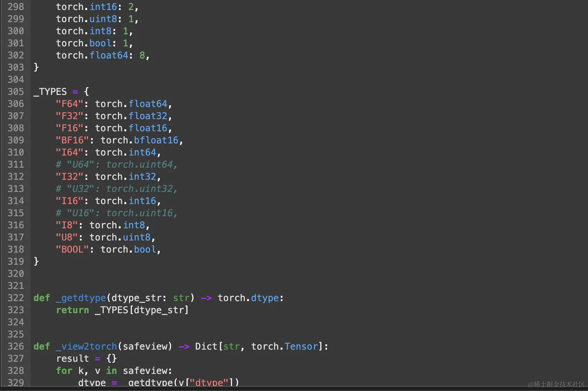Click line number 320 in the gutter
The height and width of the screenshot is (391, 588).
tap(16, 274)
